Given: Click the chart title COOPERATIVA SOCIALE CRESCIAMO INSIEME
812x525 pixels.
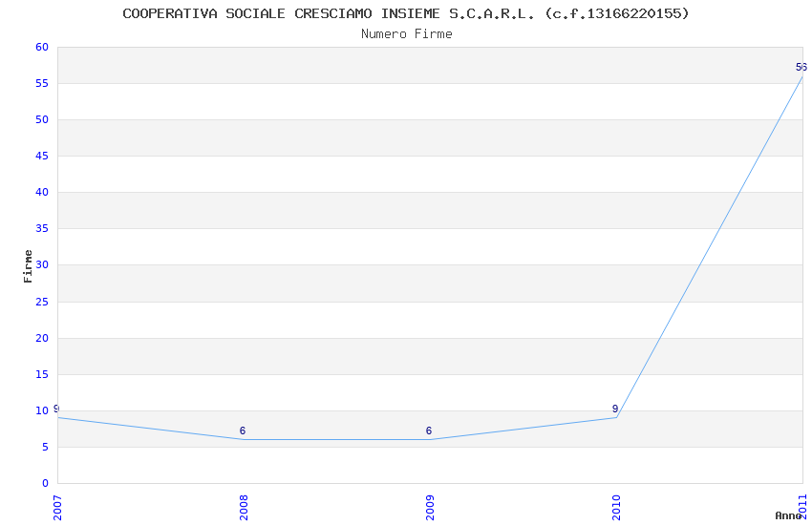Looking at the screenshot, I should (406, 13).
